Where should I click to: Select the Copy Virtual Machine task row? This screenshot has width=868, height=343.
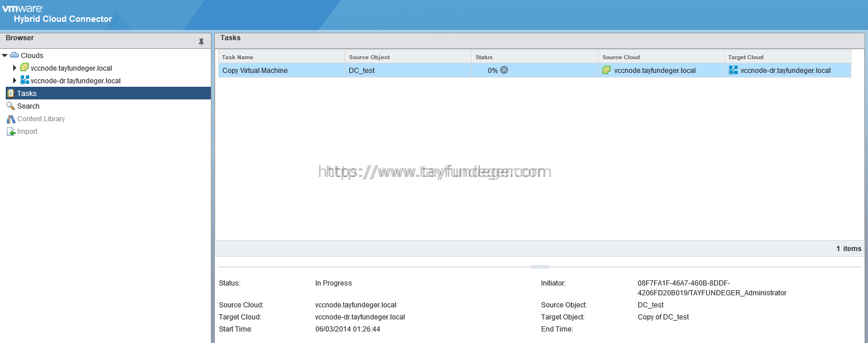tap(534, 70)
